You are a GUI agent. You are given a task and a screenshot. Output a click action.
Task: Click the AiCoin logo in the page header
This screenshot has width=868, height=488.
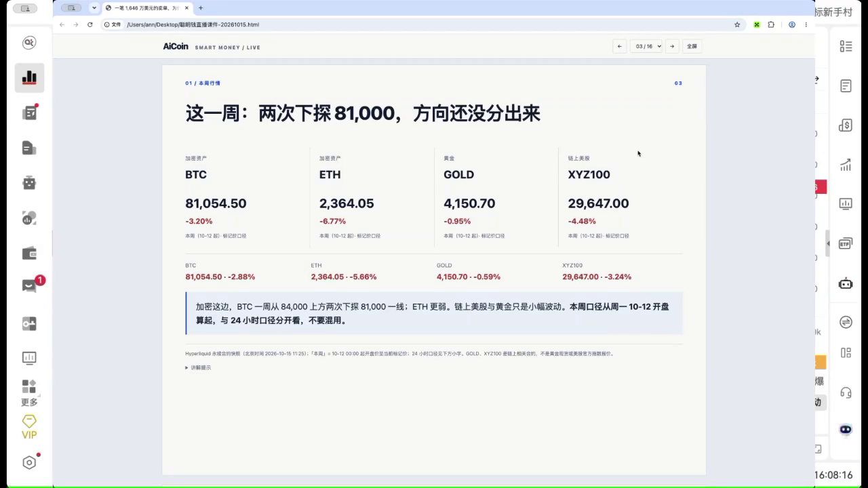176,47
